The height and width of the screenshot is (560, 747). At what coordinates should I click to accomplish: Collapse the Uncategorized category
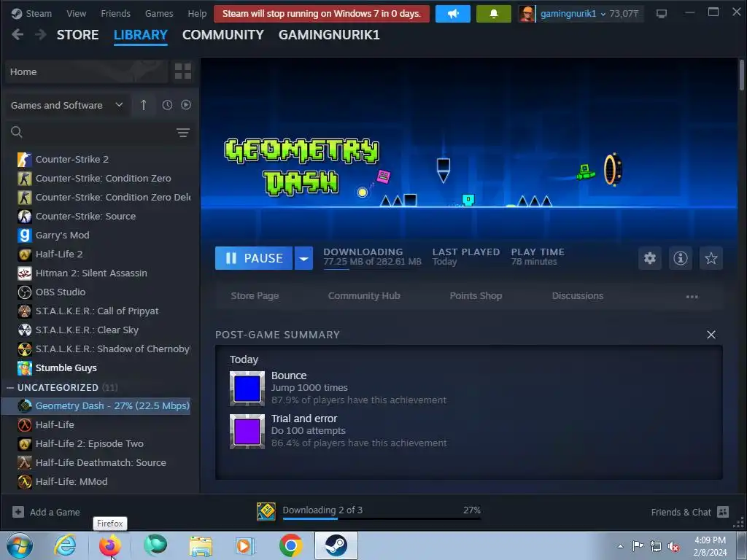coord(10,388)
